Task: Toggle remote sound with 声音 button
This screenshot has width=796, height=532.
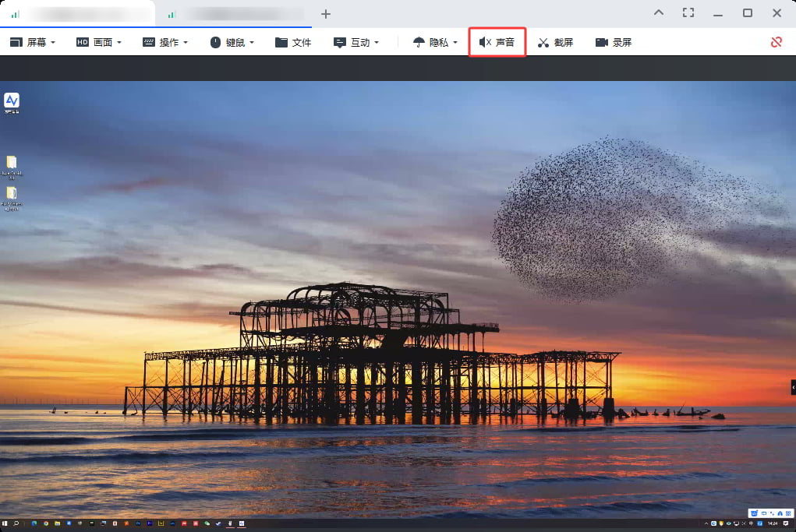Action: point(497,42)
